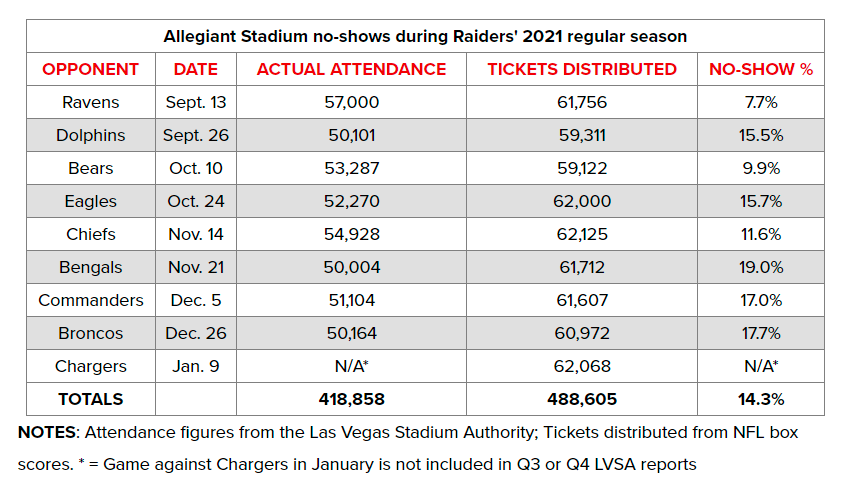The height and width of the screenshot is (489, 853).
Task: Click the ACTUAL ATTENDANCE column header
Action: [x=351, y=69]
